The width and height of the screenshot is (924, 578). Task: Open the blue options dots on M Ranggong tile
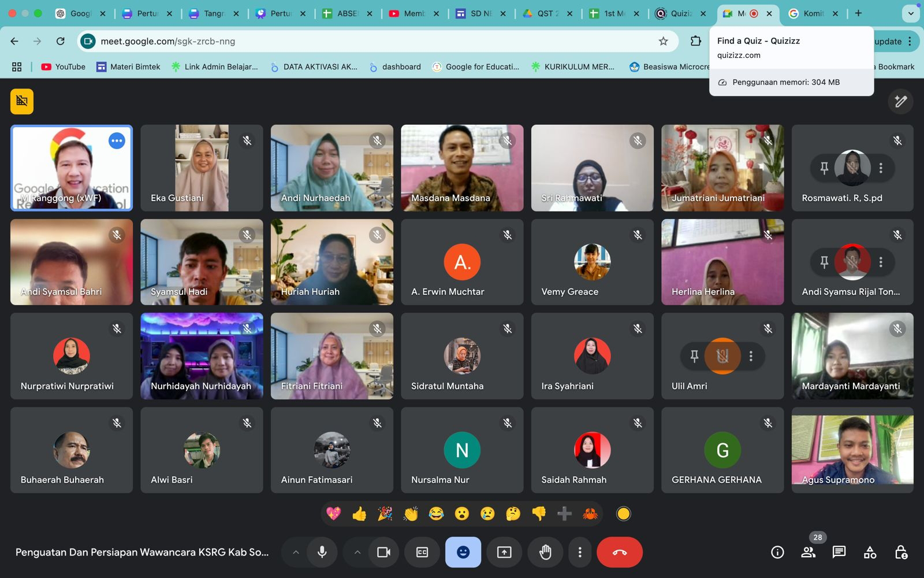point(117,140)
